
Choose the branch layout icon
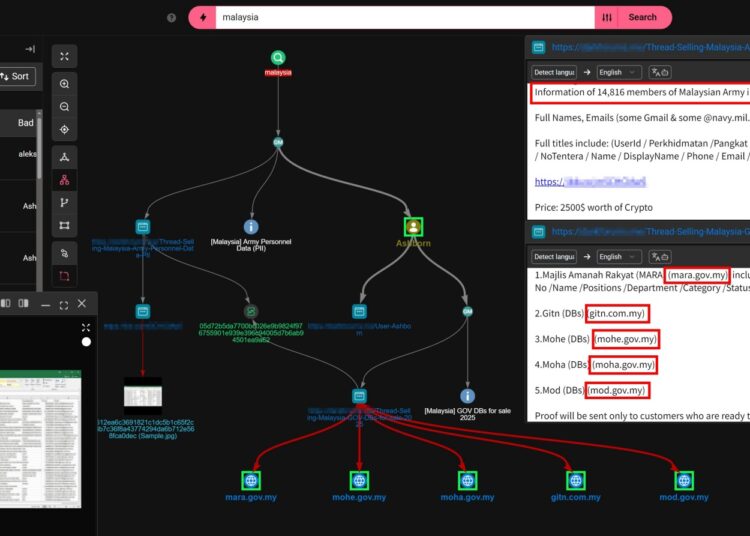click(64, 203)
